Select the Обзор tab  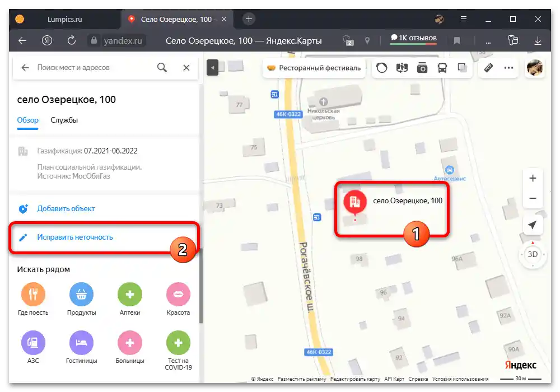[28, 120]
